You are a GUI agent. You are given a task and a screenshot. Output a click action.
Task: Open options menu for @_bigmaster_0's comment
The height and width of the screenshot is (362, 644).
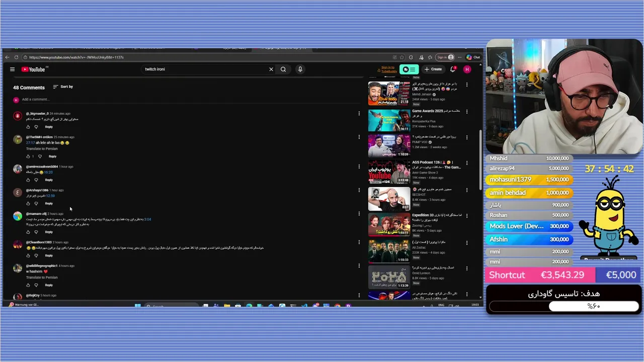click(359, 114)
